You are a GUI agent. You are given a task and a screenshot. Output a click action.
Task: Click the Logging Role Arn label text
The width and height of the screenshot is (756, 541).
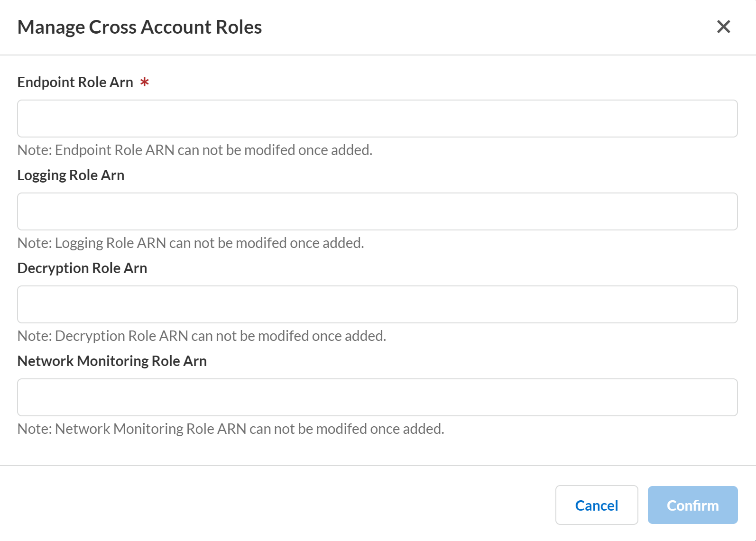point(71,175)
